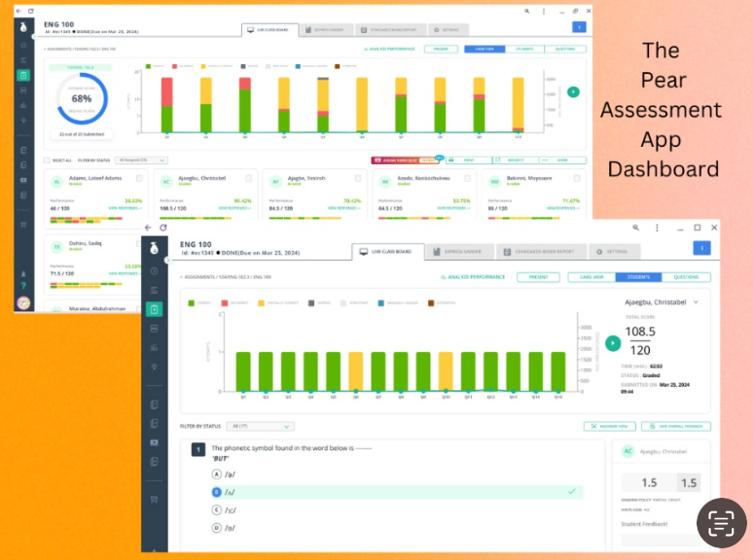Click the green play button right of back window chart

tap(573, 91)
